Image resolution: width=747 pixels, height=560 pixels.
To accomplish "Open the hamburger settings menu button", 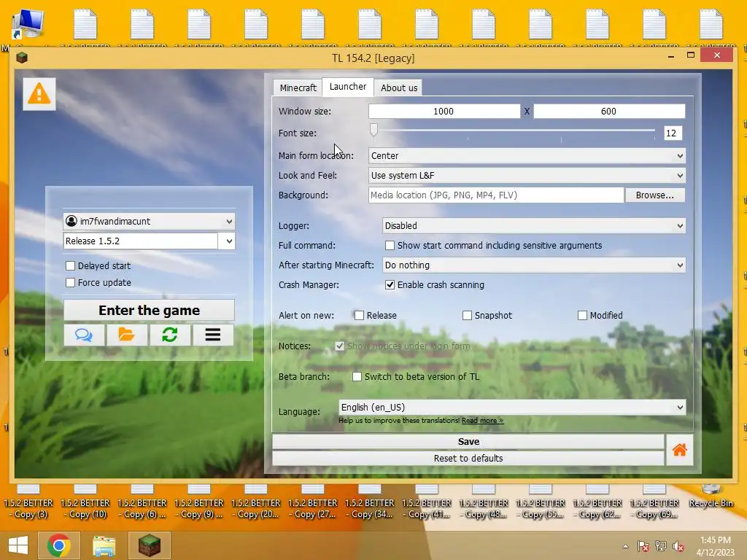I will coord(213,335).
